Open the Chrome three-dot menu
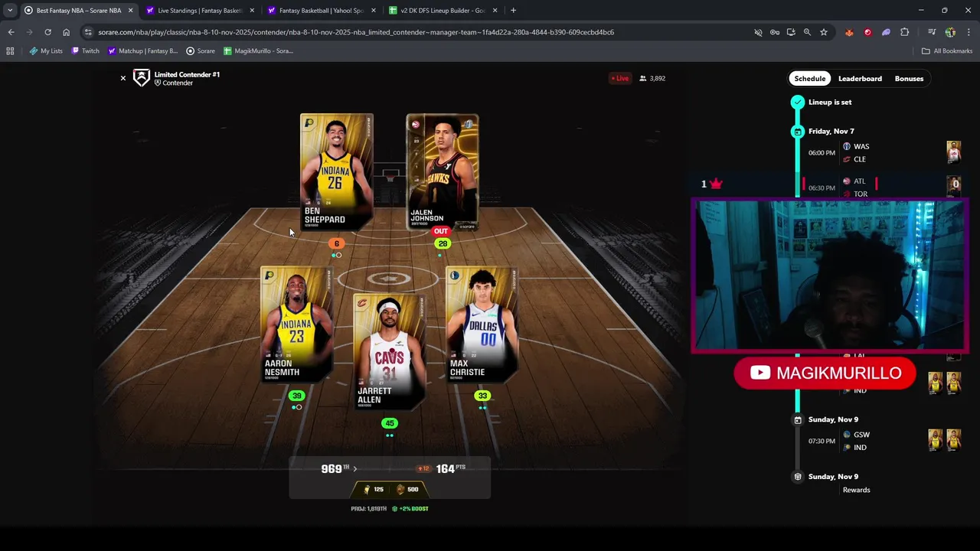This screenshot has height=551, width=980. coord(969,32)
